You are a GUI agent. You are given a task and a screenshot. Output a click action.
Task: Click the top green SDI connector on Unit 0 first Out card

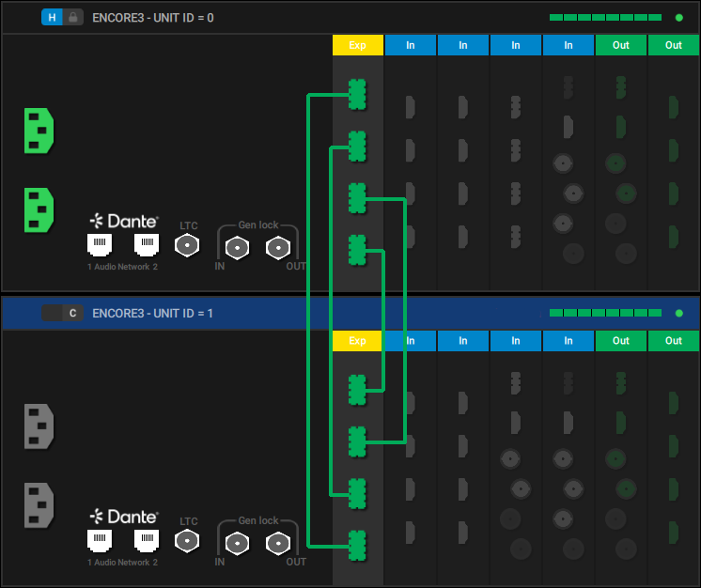(615, 163)
